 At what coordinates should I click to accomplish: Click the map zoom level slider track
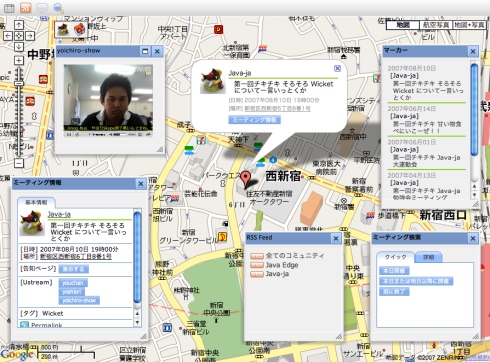(x=19, y=112)
